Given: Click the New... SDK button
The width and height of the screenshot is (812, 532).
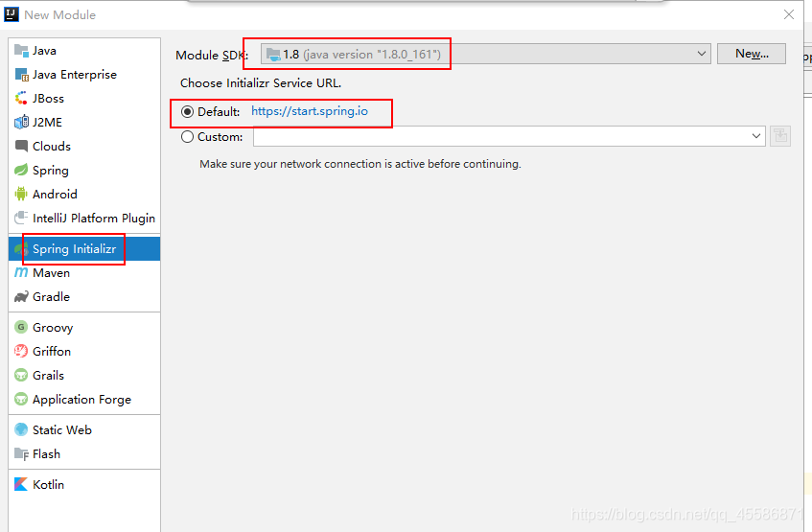Looking at the screenshot, I should pyautogui.click(x=752, y=54).
